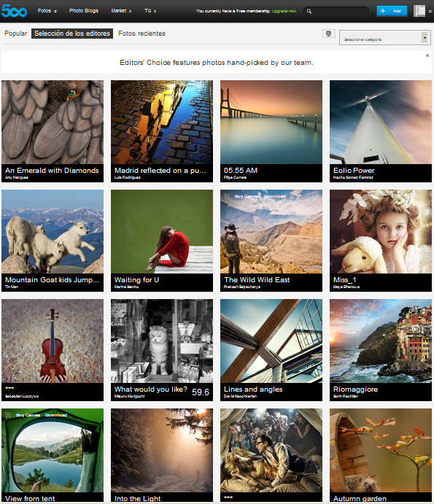Click Download on Wild Wild East photo
Viewport: 434px width, 504px height.
pyautogui.click(x=275, y=196)
